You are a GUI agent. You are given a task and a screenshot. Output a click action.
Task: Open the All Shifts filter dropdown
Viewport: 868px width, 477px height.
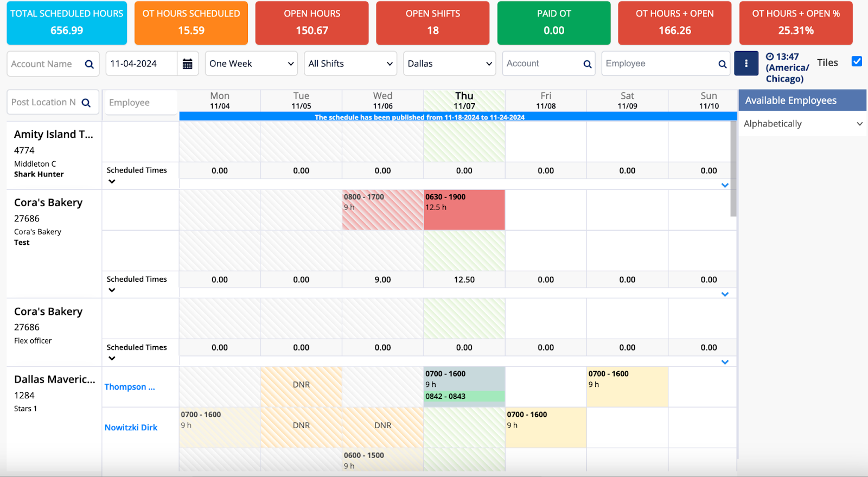tap(350, 63)
